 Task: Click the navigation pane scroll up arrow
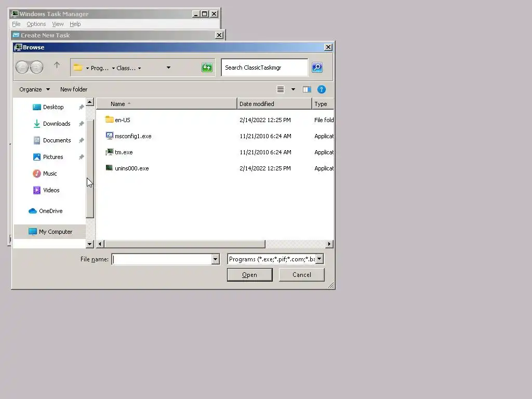pyautogui.click(x=89, y=102)
